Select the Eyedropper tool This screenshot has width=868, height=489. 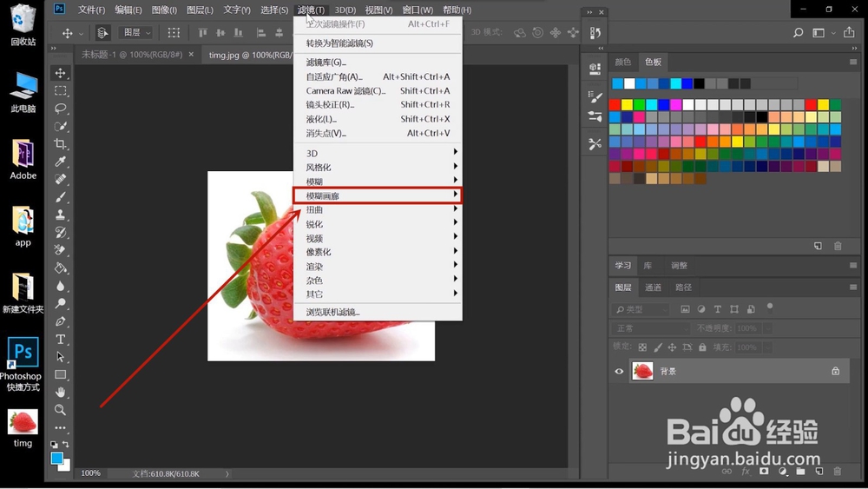coord(61,162)
